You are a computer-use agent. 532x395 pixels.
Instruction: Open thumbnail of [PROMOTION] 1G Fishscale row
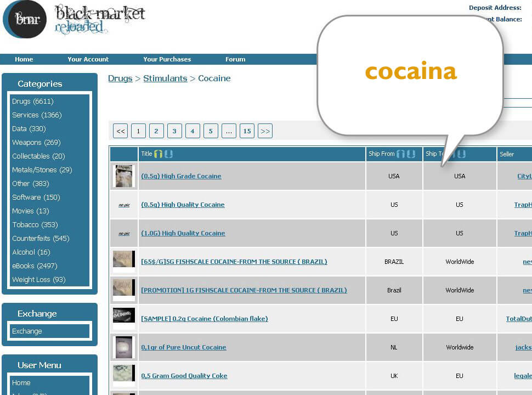(124, 290)
